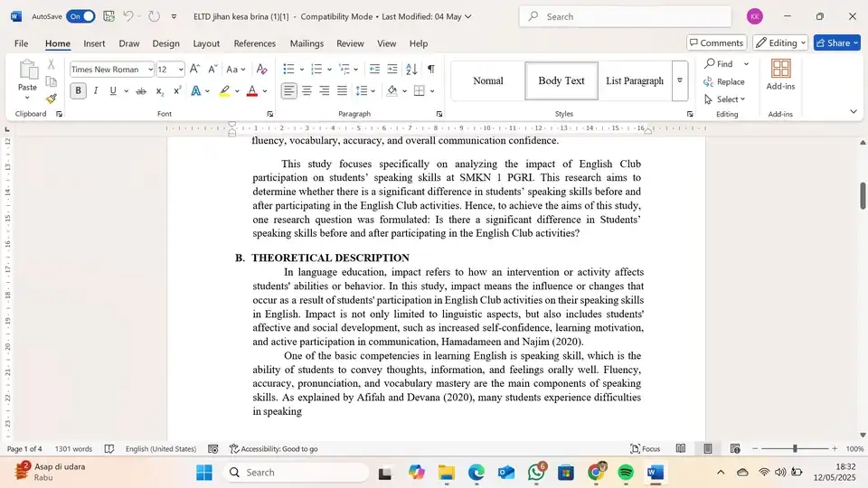The width and height of the screenshot is (868, 488).
Task: Align text right
Action: click(x=325, y=90)
